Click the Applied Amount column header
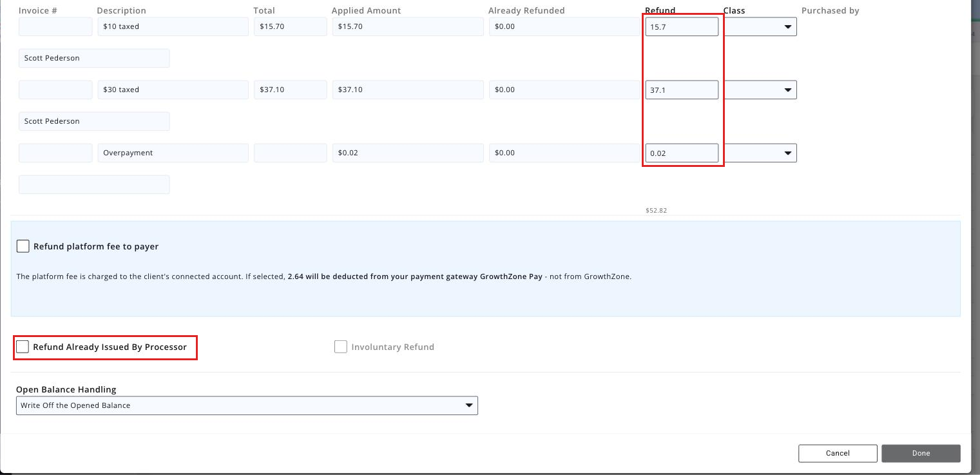This screenshot has width=980, height=475. tap(366, 10)
